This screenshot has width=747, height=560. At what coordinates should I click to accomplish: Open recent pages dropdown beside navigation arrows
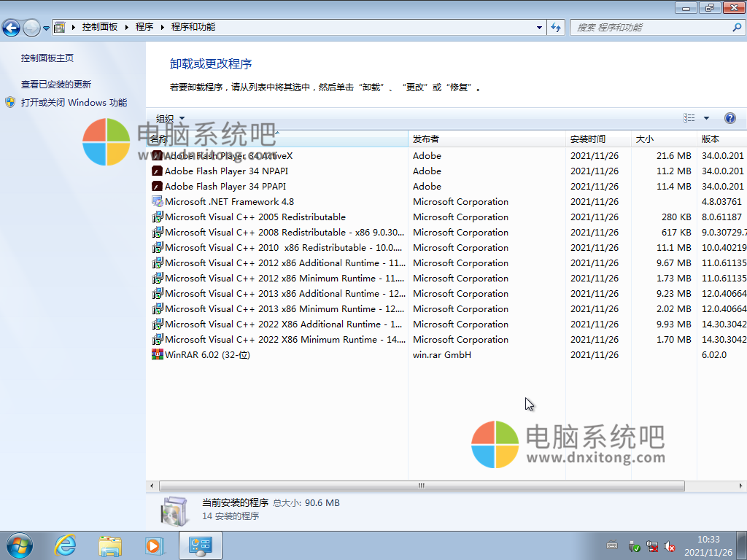click(x=46, y=28)
